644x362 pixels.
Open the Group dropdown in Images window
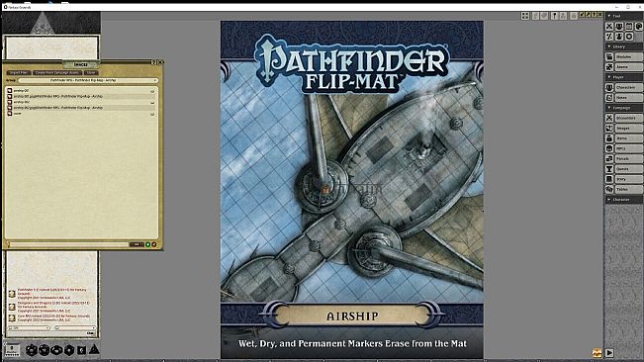(x=88, y=80)
